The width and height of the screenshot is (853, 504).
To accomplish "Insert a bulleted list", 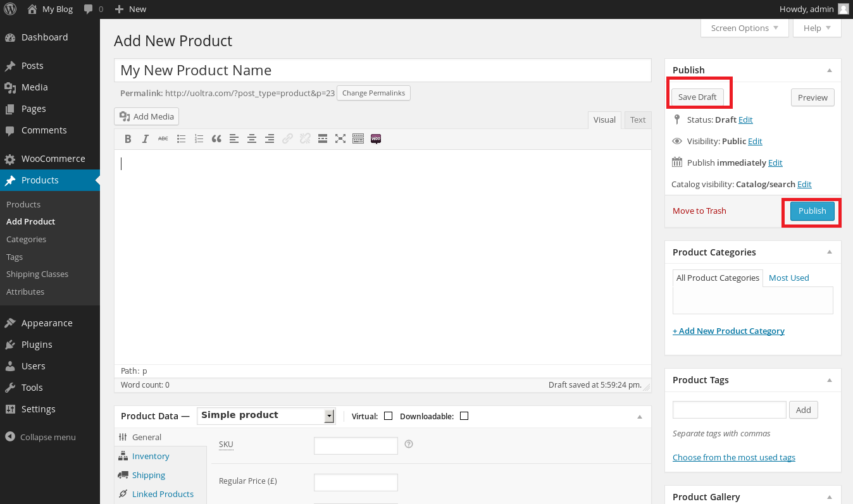I will pyautogui.click(x=181, y=138).
